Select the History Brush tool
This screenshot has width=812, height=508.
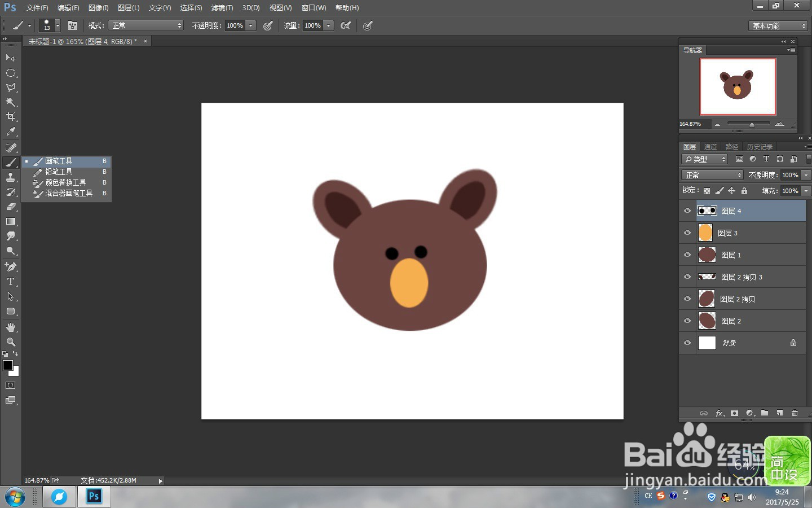[x=11, y=192]
